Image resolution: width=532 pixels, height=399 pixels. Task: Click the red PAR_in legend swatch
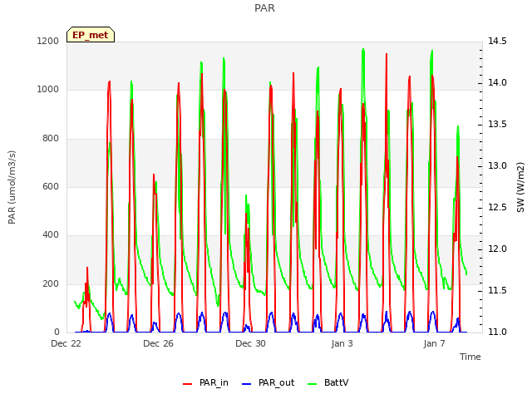pyautogui.click(x=188, y=384)
